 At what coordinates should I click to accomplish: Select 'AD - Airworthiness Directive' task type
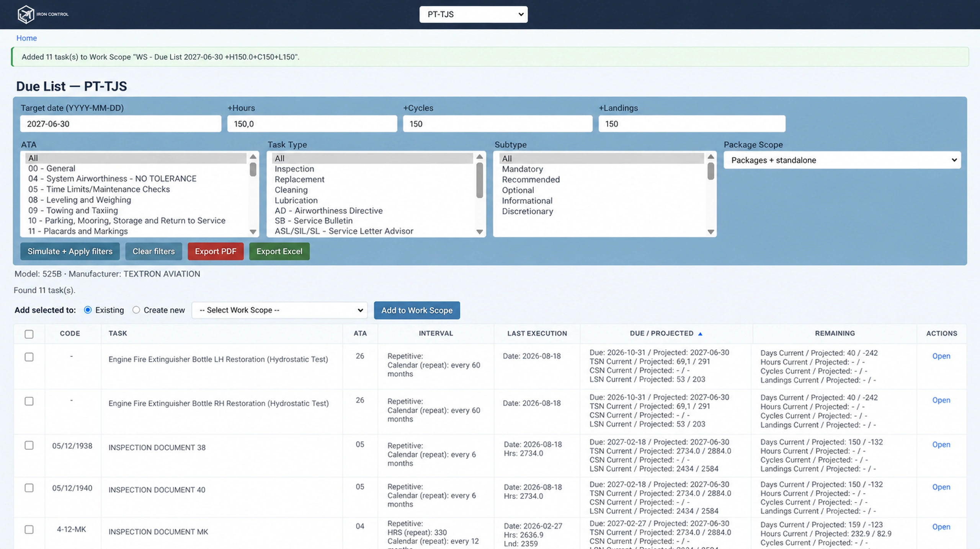click(x=328, y=210)
